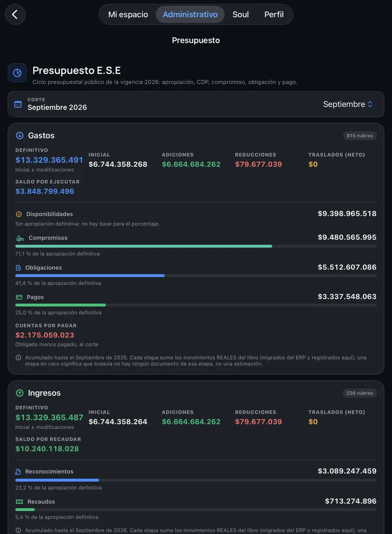Viewport: 392px width, 534px height.
Task: Click the Disponibilidades amount $9.398.965.518
Action: tap(347, 214)
